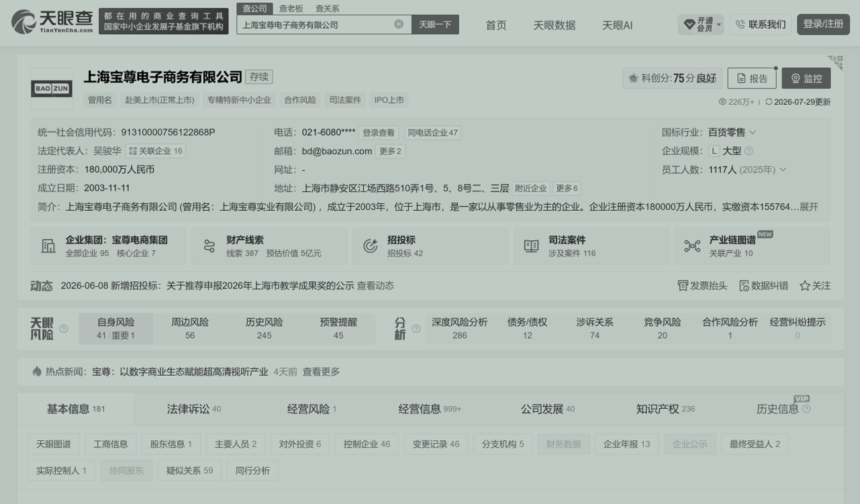Click the 赴美上市(正常上市) tag
The image size is (860, 504).
click(159, 100)
